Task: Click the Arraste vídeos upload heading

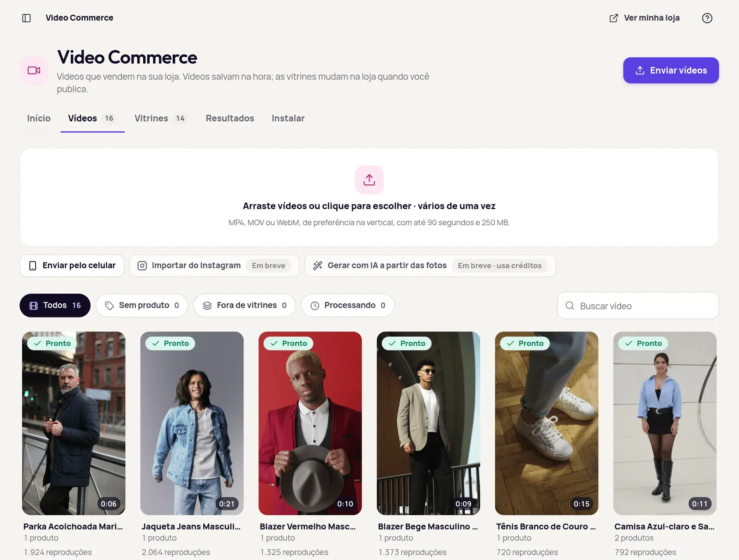Action: tap(369, 206)
